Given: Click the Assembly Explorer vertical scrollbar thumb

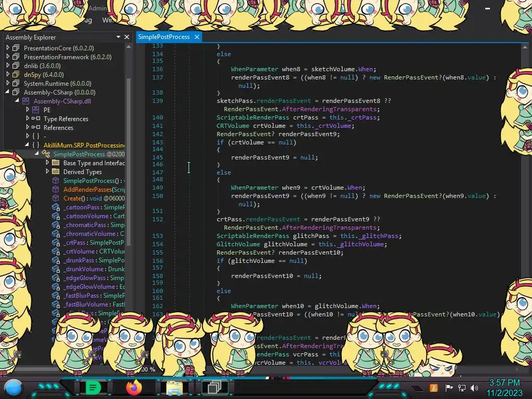Looking at the screenshot, I should click(x=128, y=161).
